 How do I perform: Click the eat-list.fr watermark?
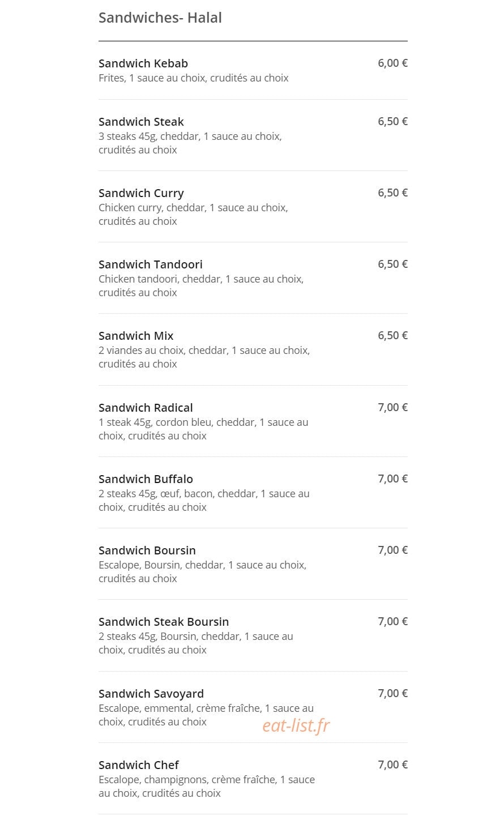[296, 725]
